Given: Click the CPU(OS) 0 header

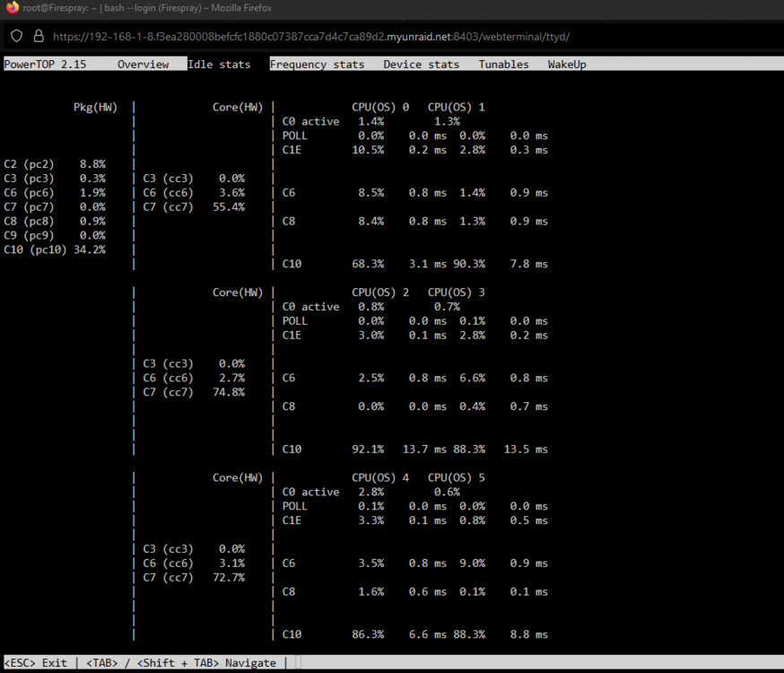Looking at the screenshot, I should coord(380,107).
